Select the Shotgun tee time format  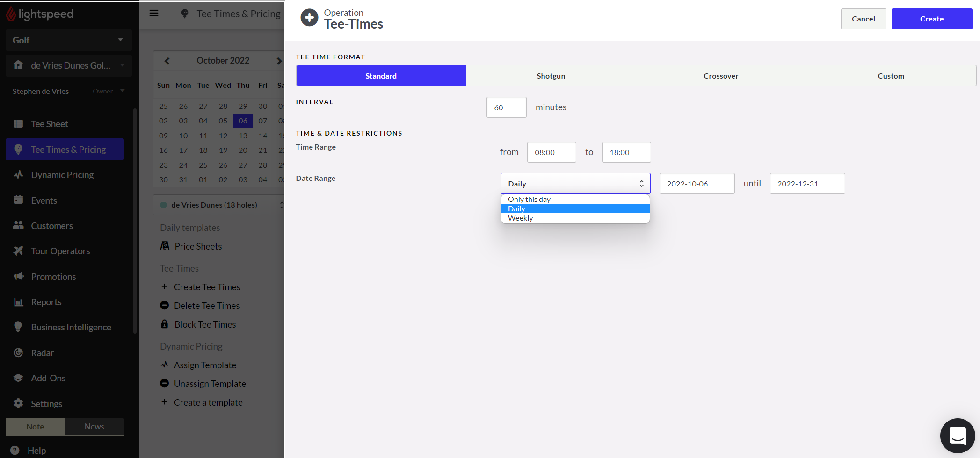551,76
